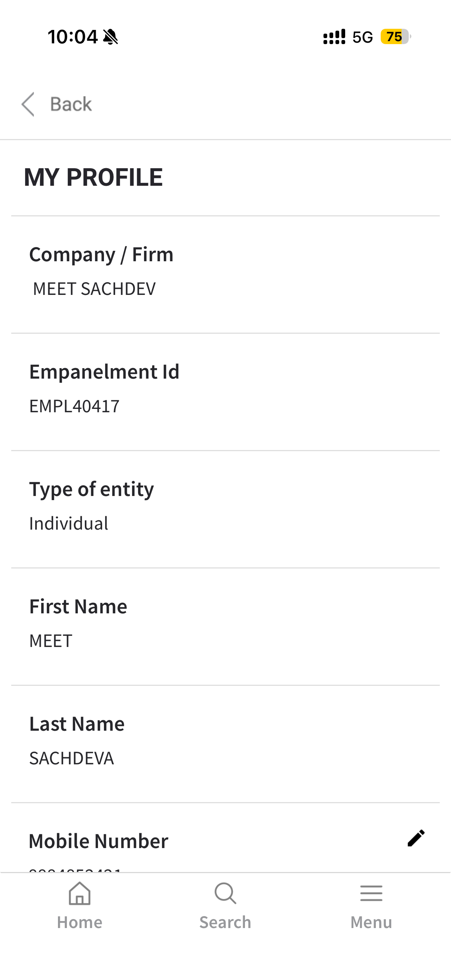Tap the Mobile Number field label
This screenshot has width=451, height=980.
click(99, 841)
